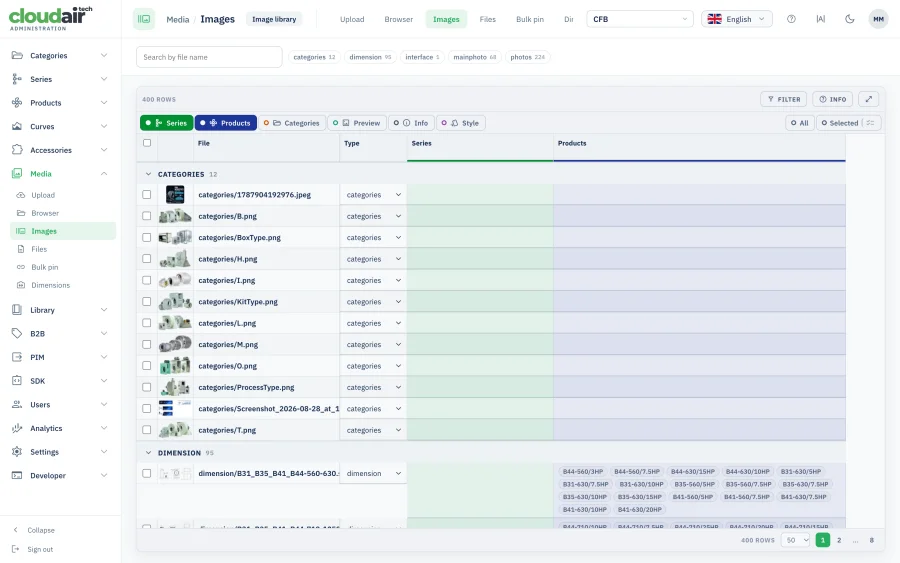900x563 pixels.
Task: Toggle the Categories column view
Action: coord(292,123)
